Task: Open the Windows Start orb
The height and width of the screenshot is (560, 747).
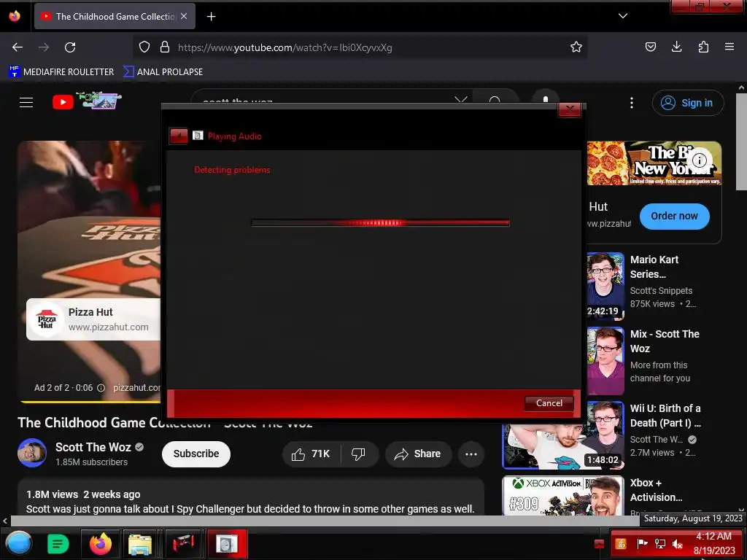Action: (x=18, y=543)
